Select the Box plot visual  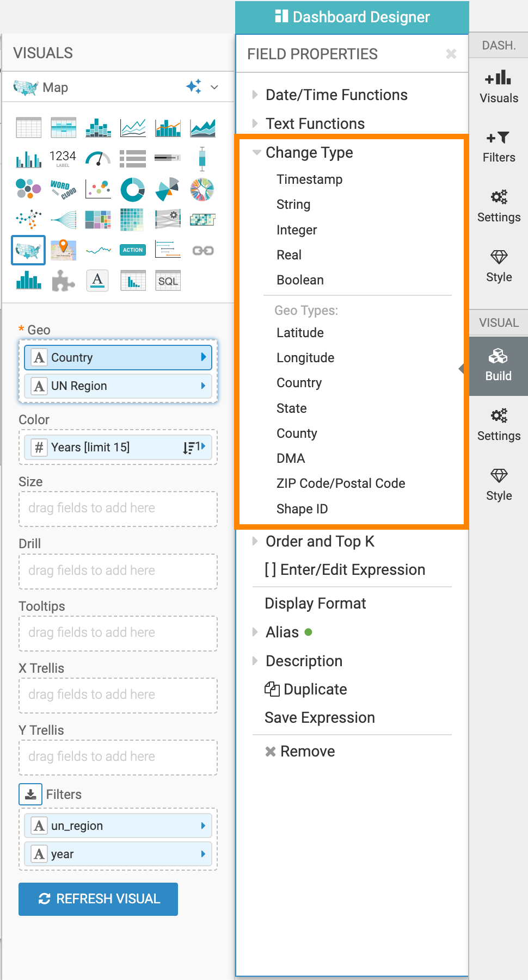(x=202, y=159)
